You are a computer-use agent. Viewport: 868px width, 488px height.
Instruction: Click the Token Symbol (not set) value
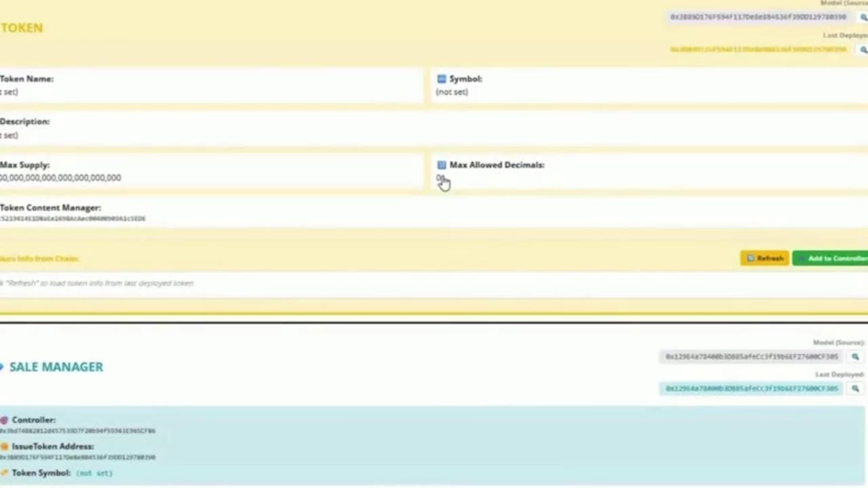94,473
